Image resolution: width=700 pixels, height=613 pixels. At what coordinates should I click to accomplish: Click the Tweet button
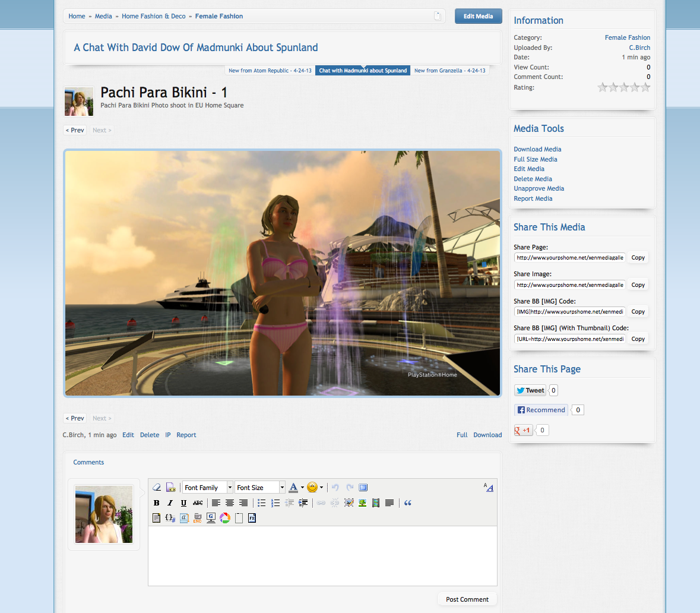(530, 390)
